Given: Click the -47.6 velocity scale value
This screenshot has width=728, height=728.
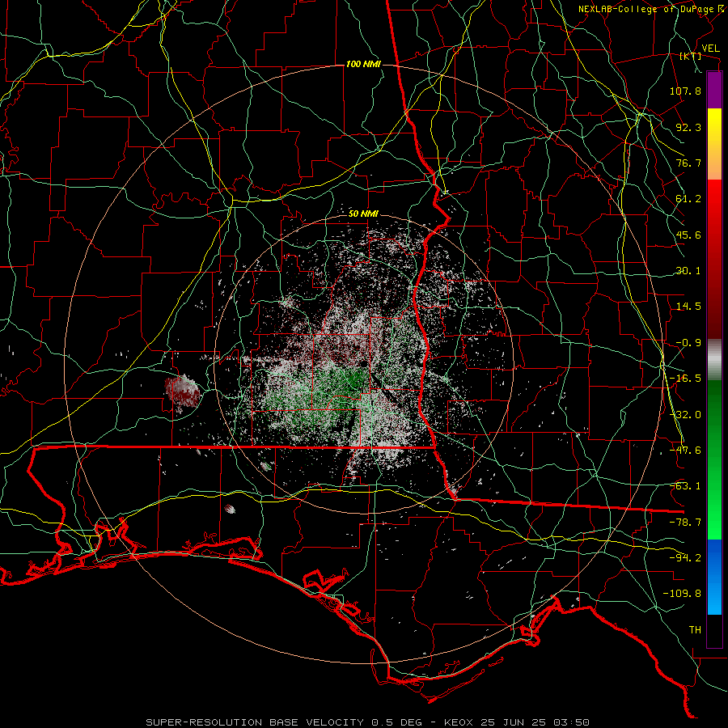Looking at the screenshot, I should (685, 451).
